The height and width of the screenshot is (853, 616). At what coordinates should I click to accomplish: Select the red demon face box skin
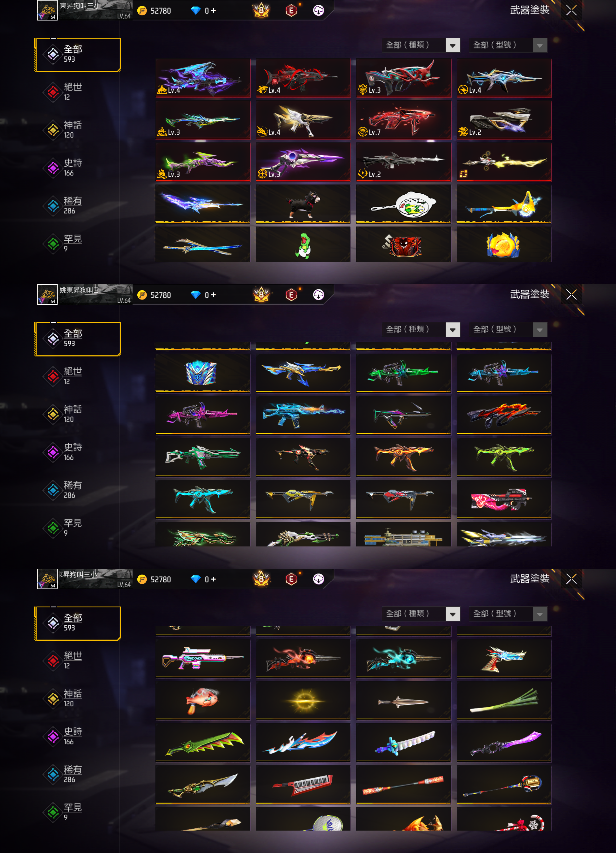[403, 245]
